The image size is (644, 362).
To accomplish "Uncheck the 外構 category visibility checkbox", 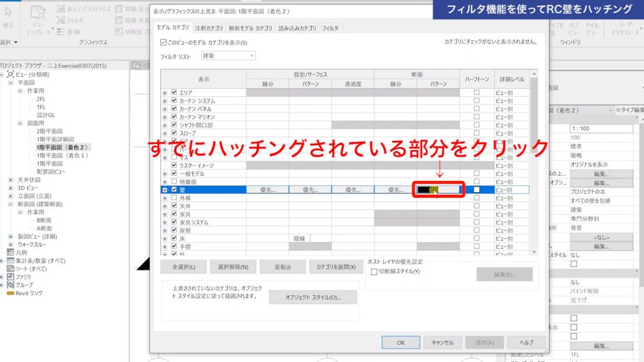I will pyautogui.click(x=174, y=197).
